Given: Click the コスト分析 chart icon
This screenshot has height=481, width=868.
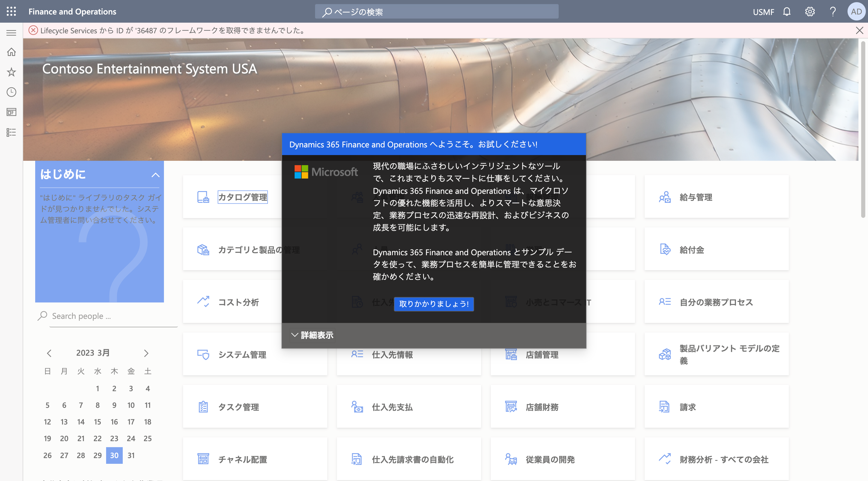Looking at the screenshot, I should (203, 302).
